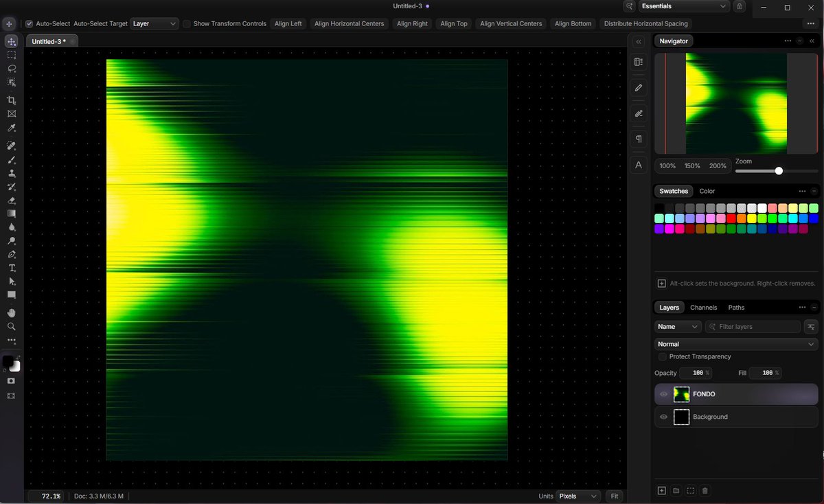Create a new layer
The width and height of the screenshot is (824, 504).
pyautogui.click(x=662, y=491)
